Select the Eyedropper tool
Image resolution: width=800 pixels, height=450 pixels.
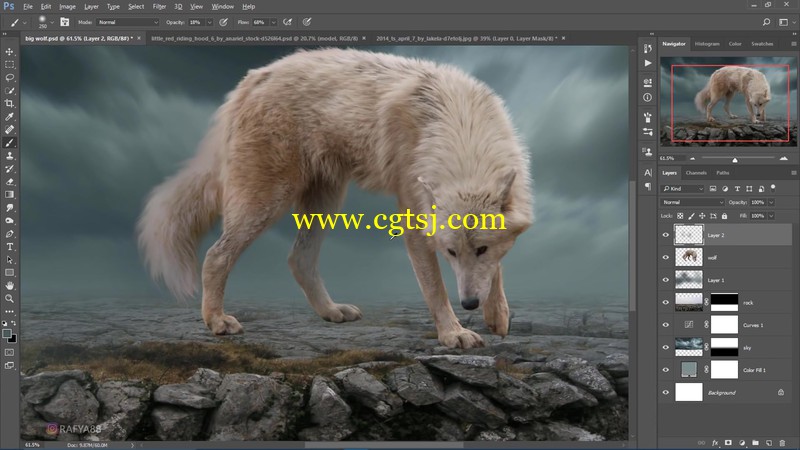point(10,117)
